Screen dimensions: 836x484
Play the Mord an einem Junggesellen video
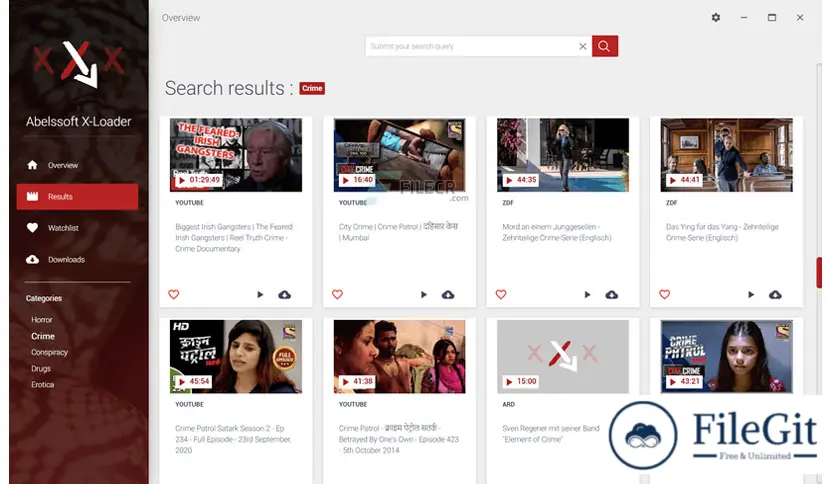(x=588, y=294)
